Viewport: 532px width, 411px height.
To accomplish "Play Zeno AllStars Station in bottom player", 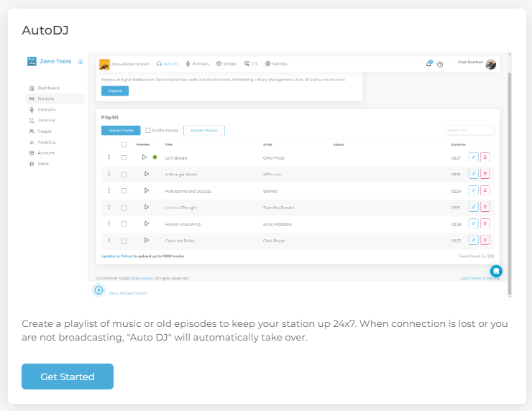I will [98, 290].
